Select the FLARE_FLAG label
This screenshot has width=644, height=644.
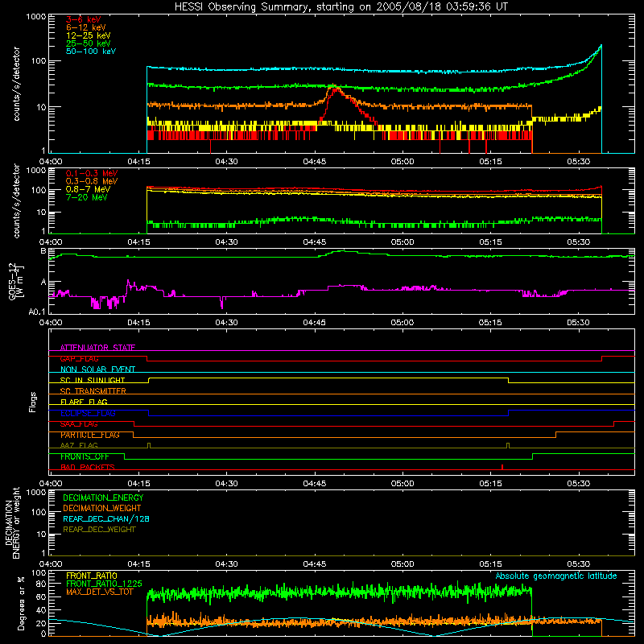(84, 402)
